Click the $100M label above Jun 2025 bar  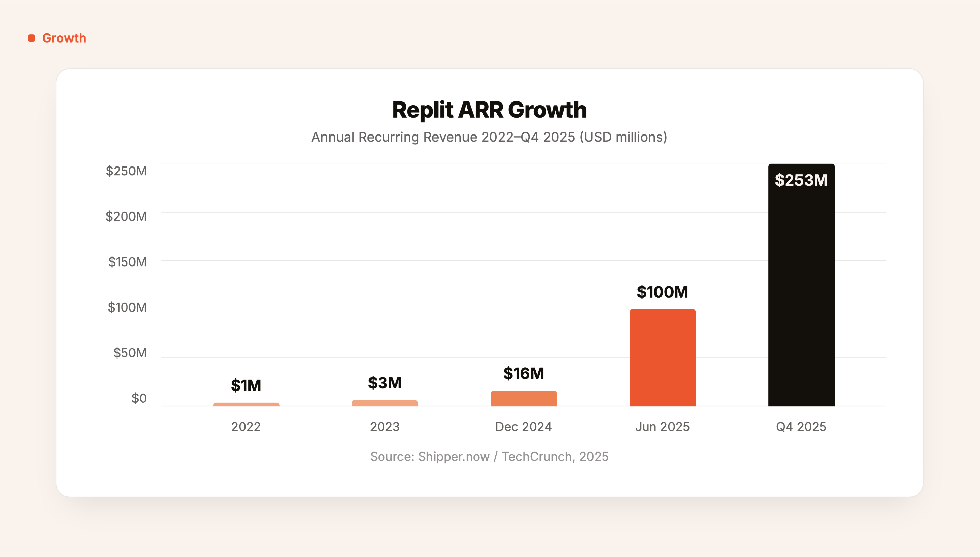(663, 292)
